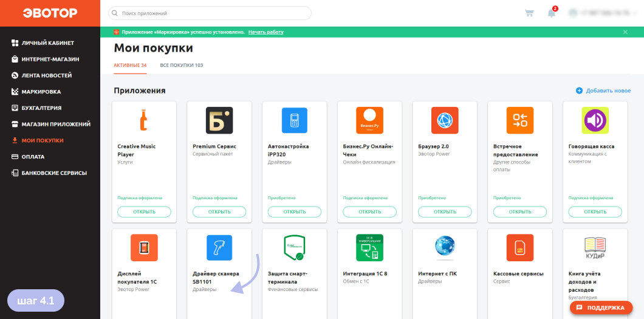
Task: Focus the Поиск приложений search field
Action: [210, 13]
